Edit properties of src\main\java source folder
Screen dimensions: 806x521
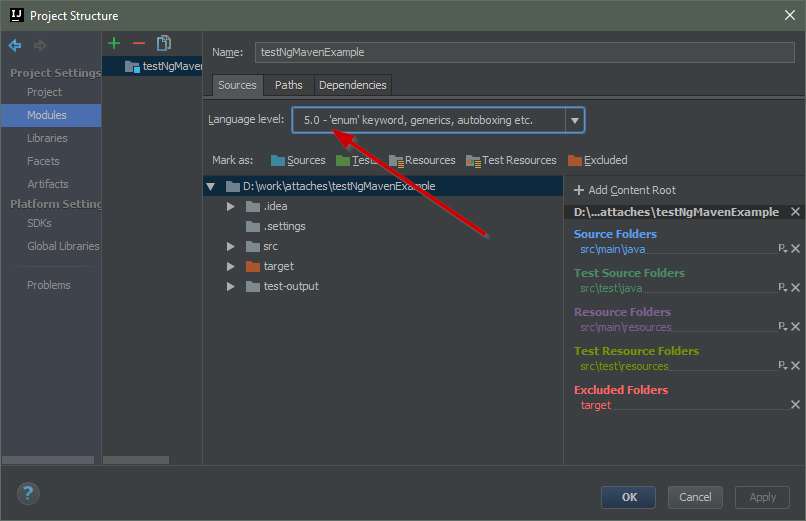(782, 249)
